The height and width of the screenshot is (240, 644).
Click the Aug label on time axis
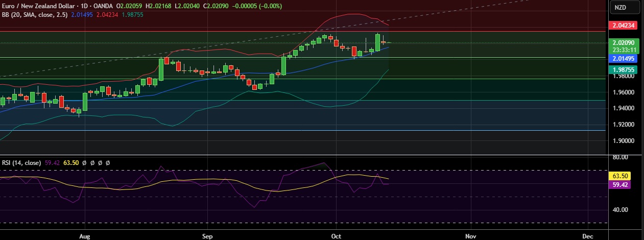click(x=85, y=236)
